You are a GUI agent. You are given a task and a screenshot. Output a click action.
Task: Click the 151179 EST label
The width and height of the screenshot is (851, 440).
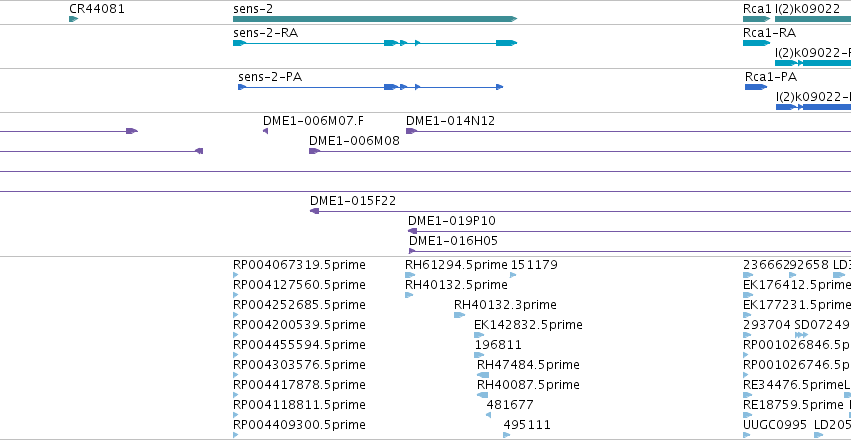click(x=534, y=265)
